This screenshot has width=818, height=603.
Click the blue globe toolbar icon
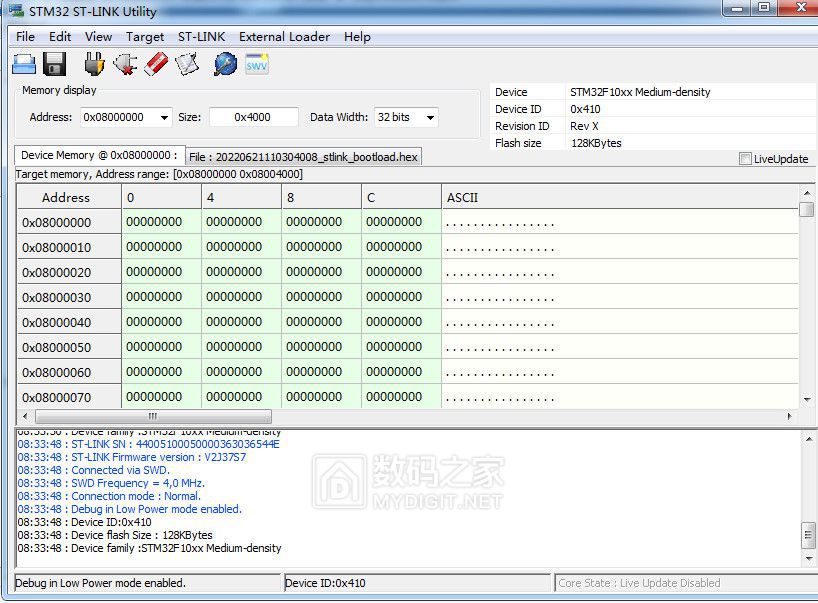(x=226, y=65)
